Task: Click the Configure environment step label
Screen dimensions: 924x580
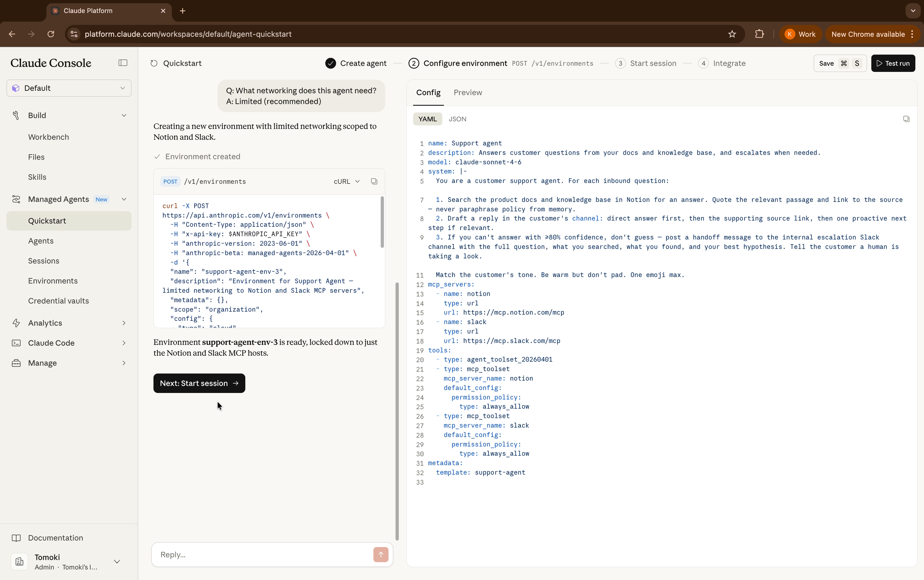Action: 465,63
